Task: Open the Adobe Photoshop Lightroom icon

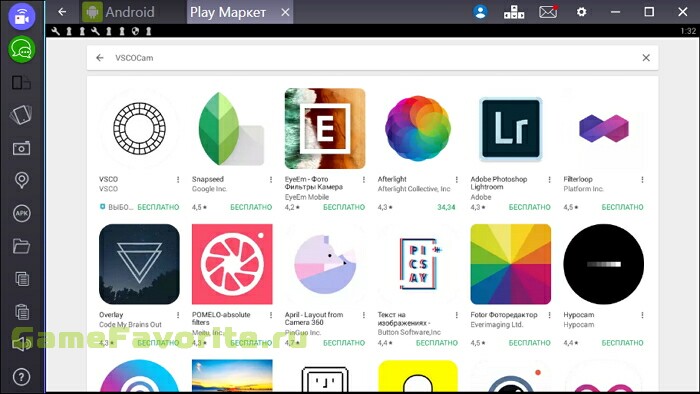Action: point(511,129)
